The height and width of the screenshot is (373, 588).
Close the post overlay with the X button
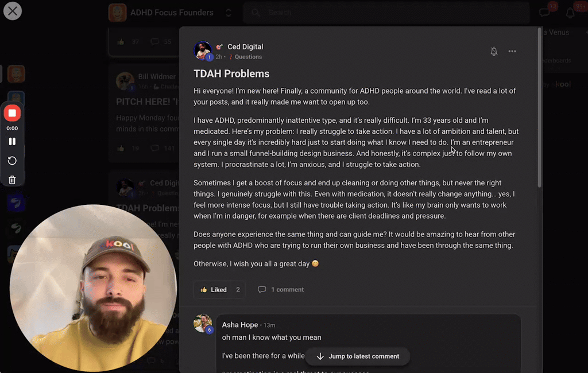[12, 10]
